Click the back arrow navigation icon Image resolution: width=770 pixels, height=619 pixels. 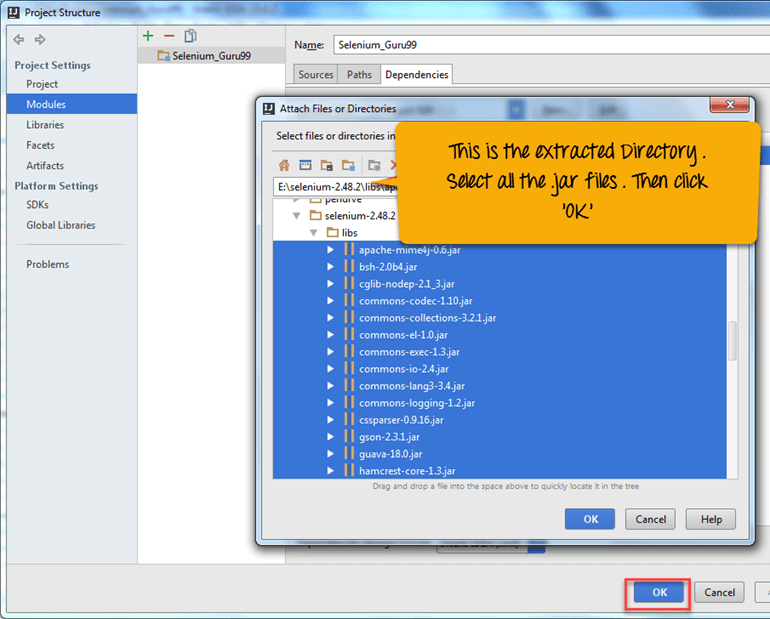pos(19,40)
